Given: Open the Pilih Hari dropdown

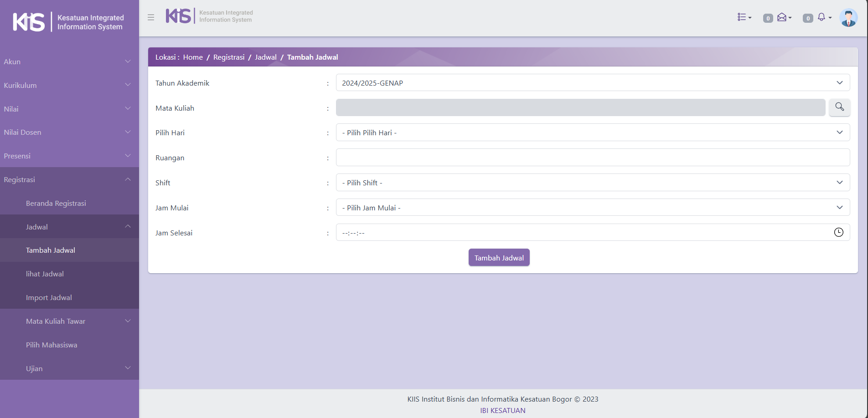Looking at the screenshot, I should [x=593, y=133].
